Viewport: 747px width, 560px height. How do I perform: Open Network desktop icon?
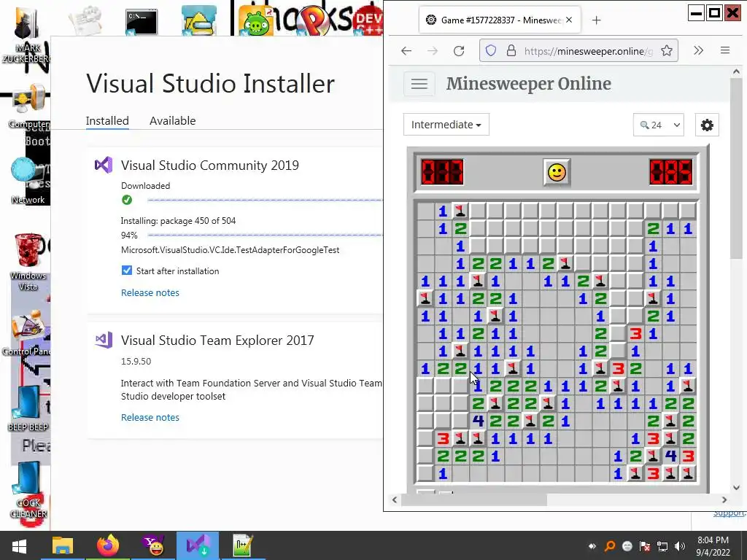28,181
